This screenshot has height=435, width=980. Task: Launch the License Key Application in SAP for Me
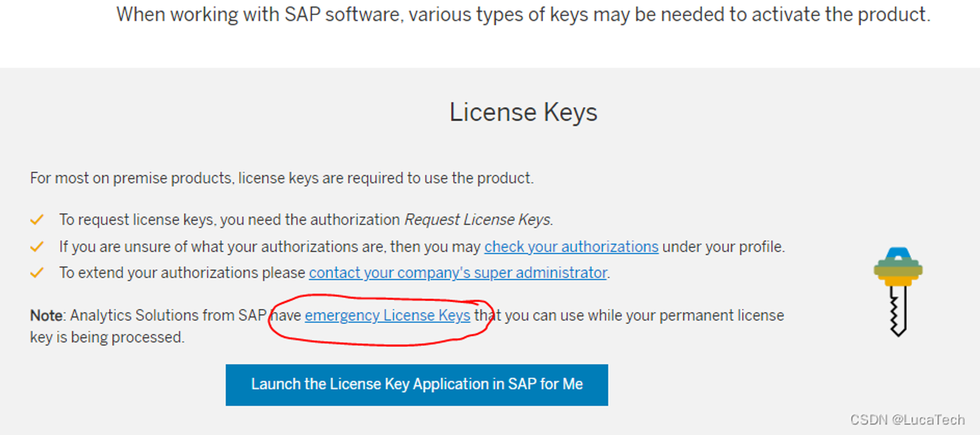(417, 384)
